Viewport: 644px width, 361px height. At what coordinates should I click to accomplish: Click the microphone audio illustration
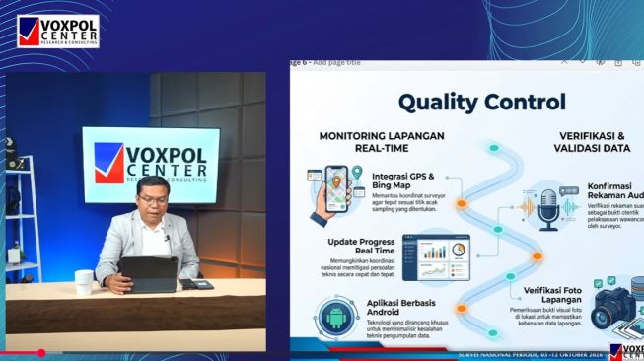548,209
